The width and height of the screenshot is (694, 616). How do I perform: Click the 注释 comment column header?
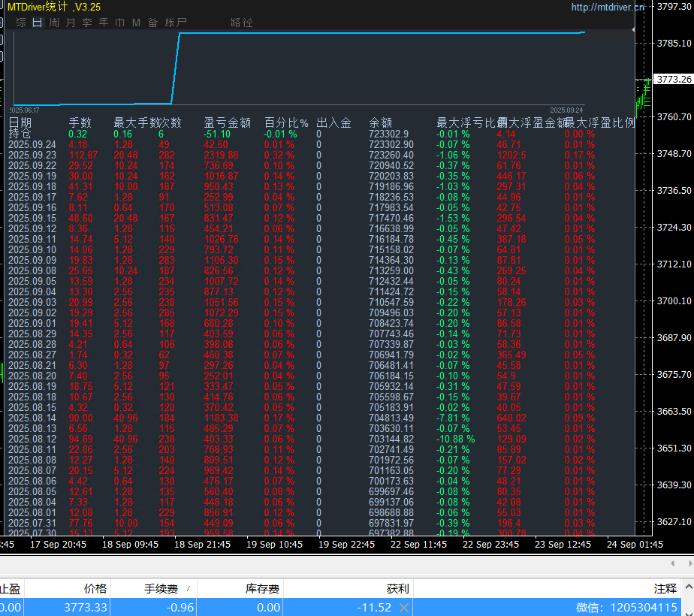tap(665, 589)
